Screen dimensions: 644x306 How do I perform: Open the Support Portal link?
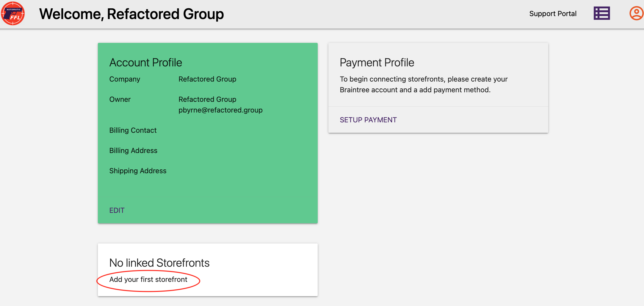click(x=553, y=14)
